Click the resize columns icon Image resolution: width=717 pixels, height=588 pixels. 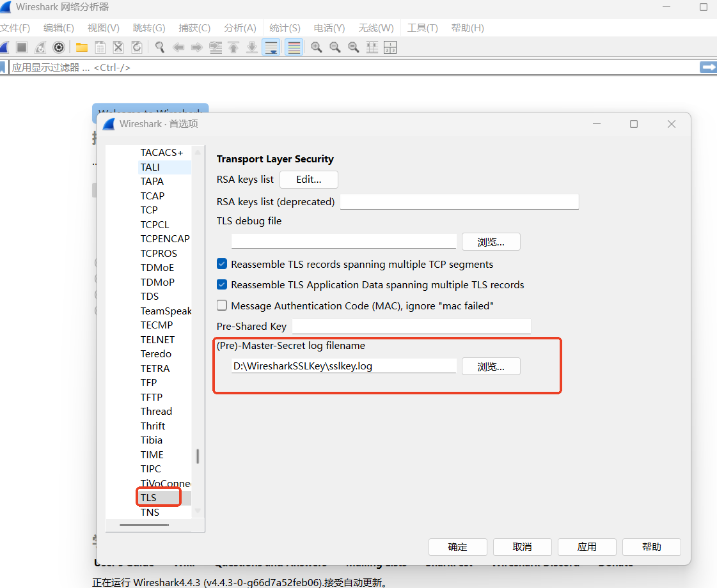click(x=372, y=47)
